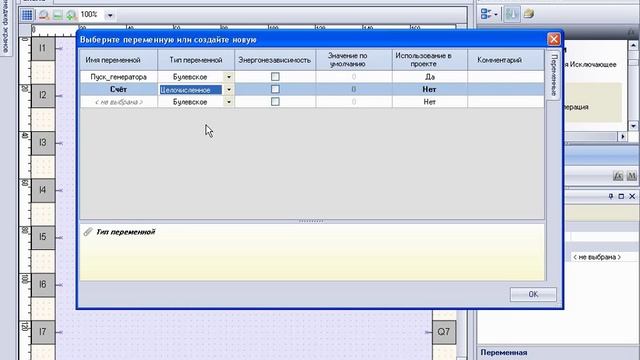The height and width of the screenshot is (360, 640).
Task: Open the 100% zoom level dropdown
Action: click(110, 16)
